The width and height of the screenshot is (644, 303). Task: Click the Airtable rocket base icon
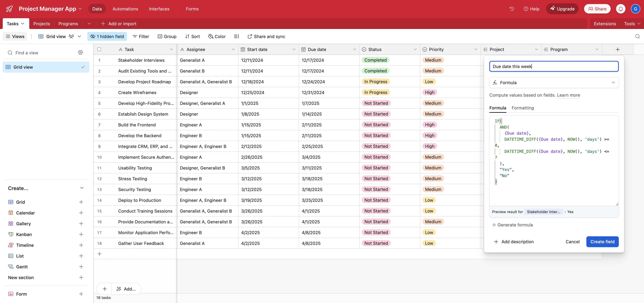pos(9,9)
